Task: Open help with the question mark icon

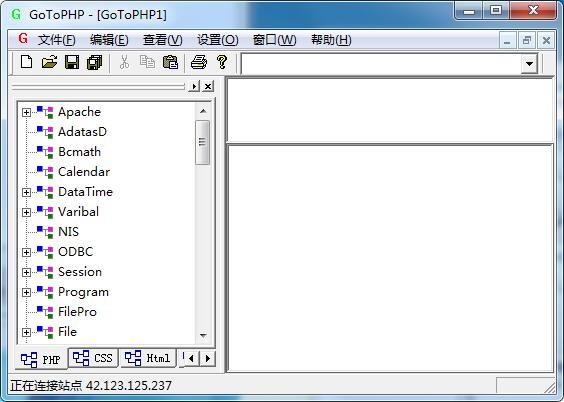Action: click(222, 62)
